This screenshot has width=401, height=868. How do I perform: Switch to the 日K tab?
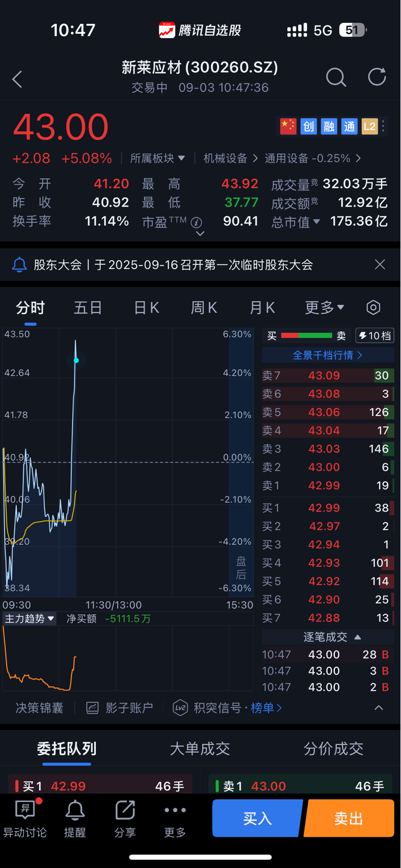146,308
